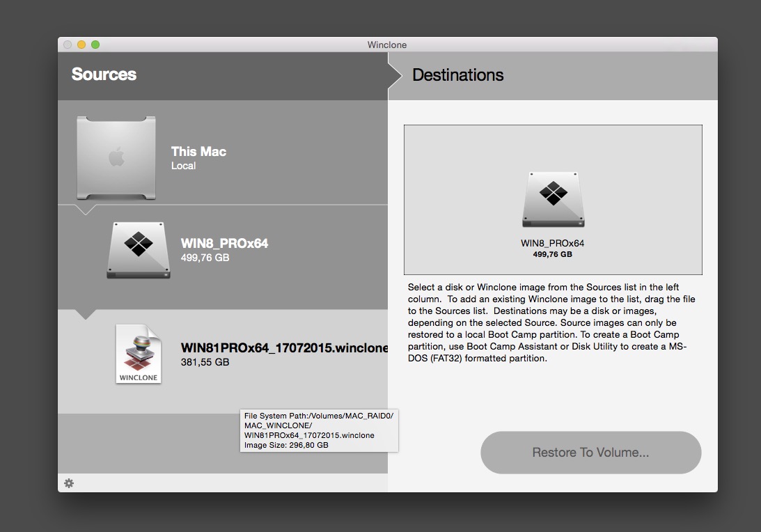
Task: Click the Winclone window title
Action: pyautogui.click(x=387, y=45)
